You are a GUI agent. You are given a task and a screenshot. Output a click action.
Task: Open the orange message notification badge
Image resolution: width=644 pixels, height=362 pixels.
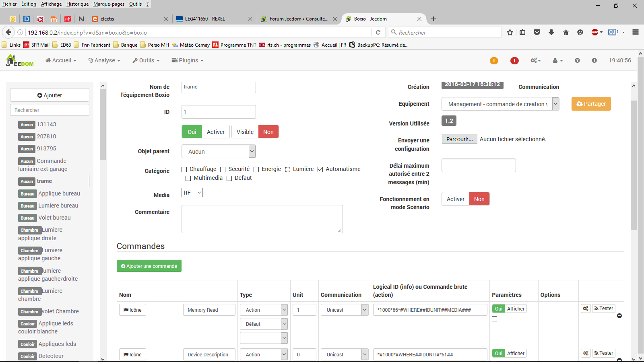point(494,61)
